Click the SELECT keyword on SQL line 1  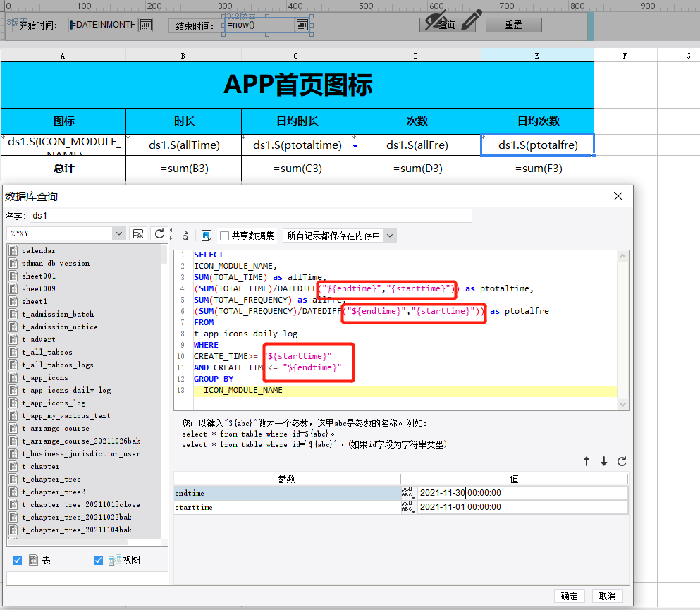coord(209,255)
